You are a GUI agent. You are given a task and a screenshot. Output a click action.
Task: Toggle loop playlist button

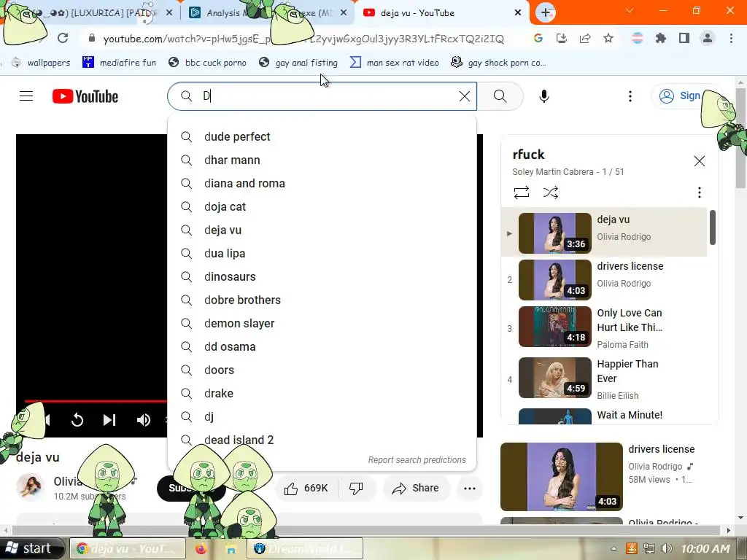tap(521, 192)
